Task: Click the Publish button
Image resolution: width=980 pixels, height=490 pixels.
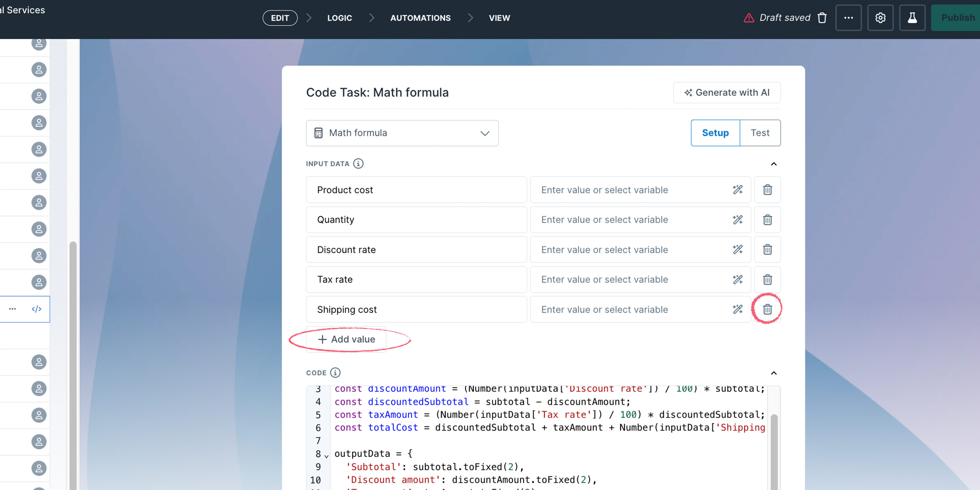Action: (x=956, y=18)
